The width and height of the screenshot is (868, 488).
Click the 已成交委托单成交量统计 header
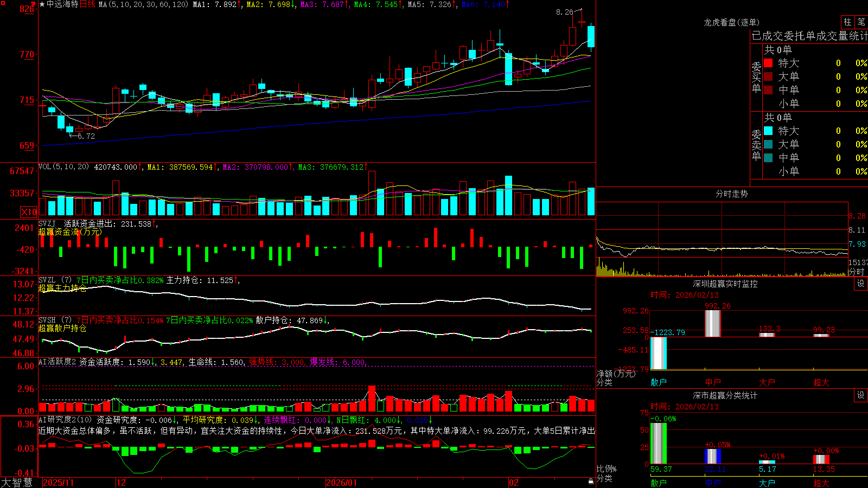click(809, 36)
